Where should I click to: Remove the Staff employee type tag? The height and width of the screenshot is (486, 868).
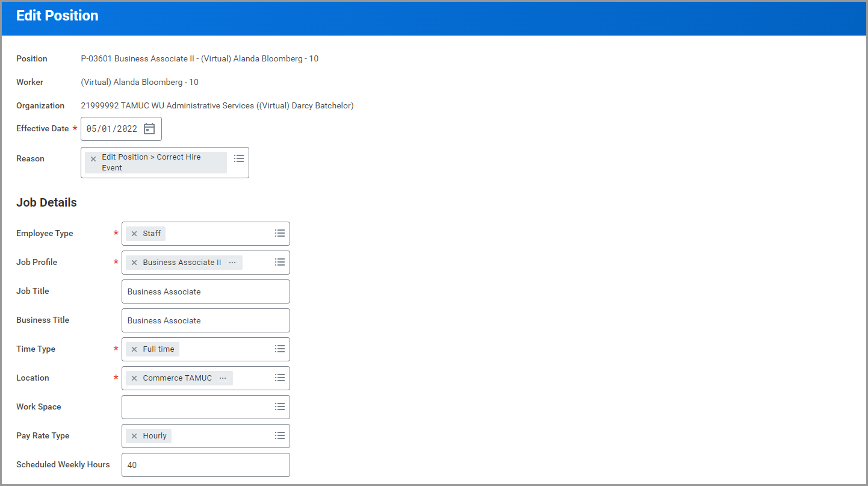[134, 234]
